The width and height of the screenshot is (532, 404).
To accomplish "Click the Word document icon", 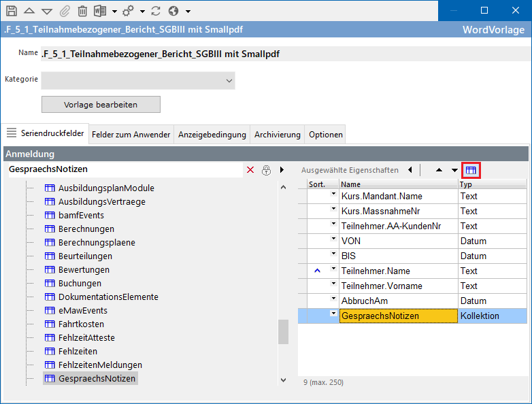I will [100, 11].
